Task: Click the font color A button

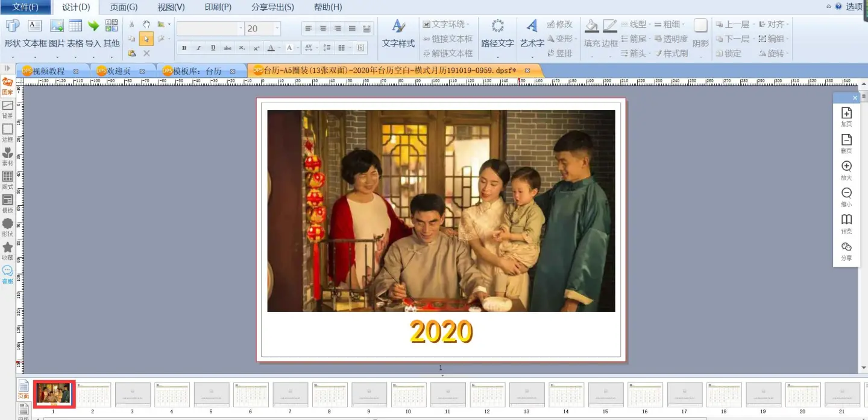Action: (x=271, y=48)
